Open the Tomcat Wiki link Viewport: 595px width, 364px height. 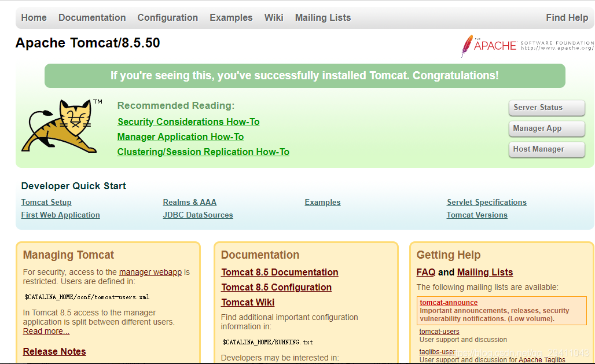coord(248,302)
